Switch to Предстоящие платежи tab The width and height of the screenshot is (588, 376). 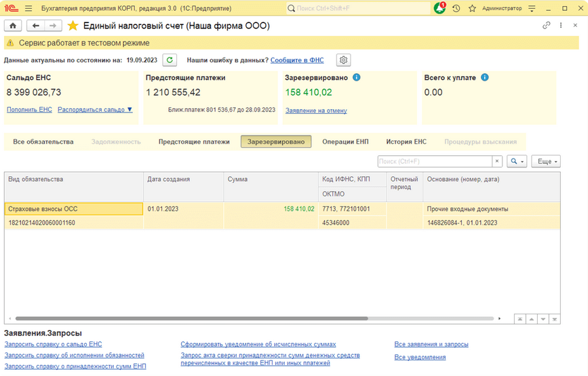click(x=194, y=142)
